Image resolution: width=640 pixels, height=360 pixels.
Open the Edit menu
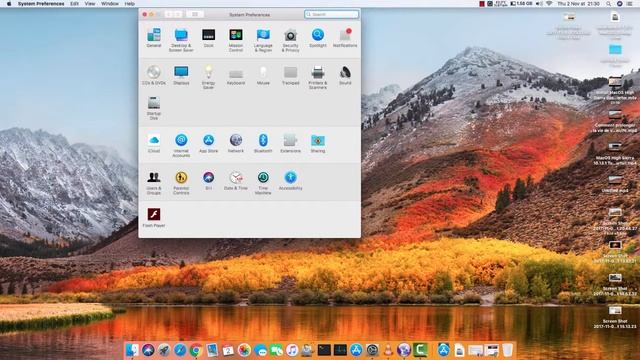[74, 4]
